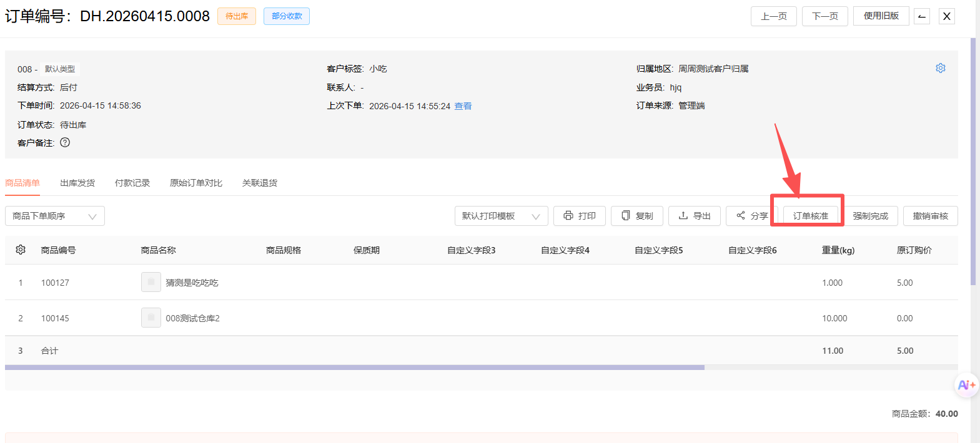Click product code 100127
The height and width of the screenshot is (443, 980).
(x=55, y=283)
